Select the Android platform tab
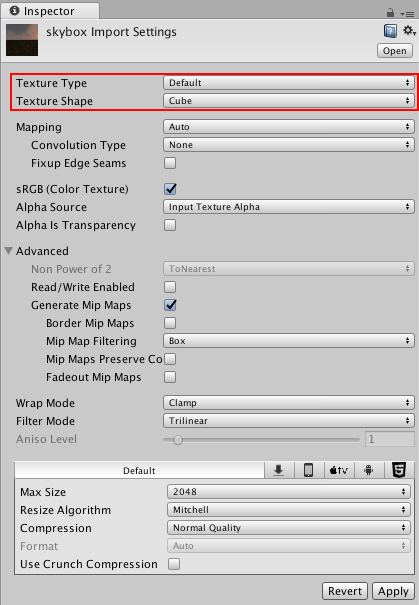419x605 pixels. click(x=368, y=470)
